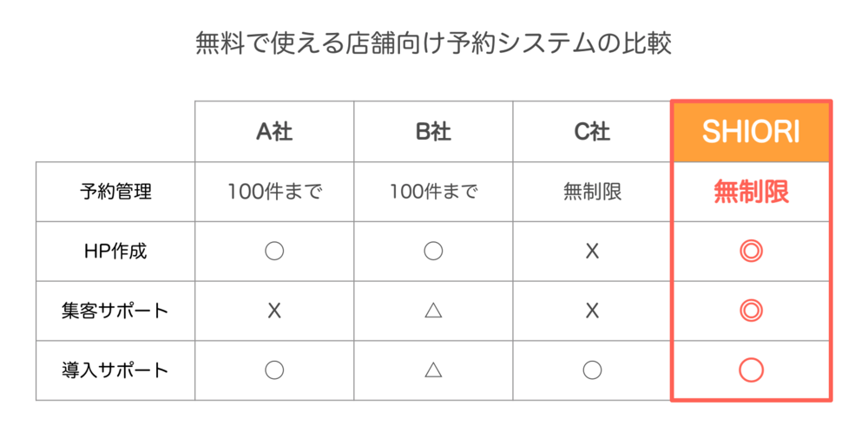Click the 予約管理 row label

[115, 192]
